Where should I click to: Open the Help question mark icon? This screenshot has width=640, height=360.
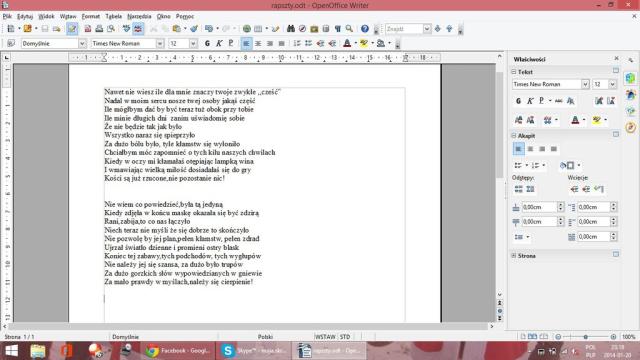pos(365,29)
